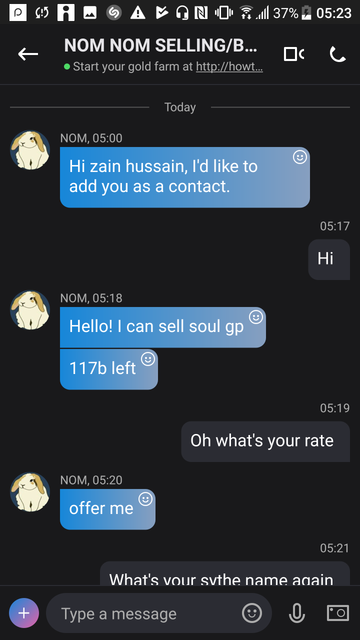The image size is (360, 640).
Task: React to 'Hello! I can sell soul gp'
Action: [256, 317]
